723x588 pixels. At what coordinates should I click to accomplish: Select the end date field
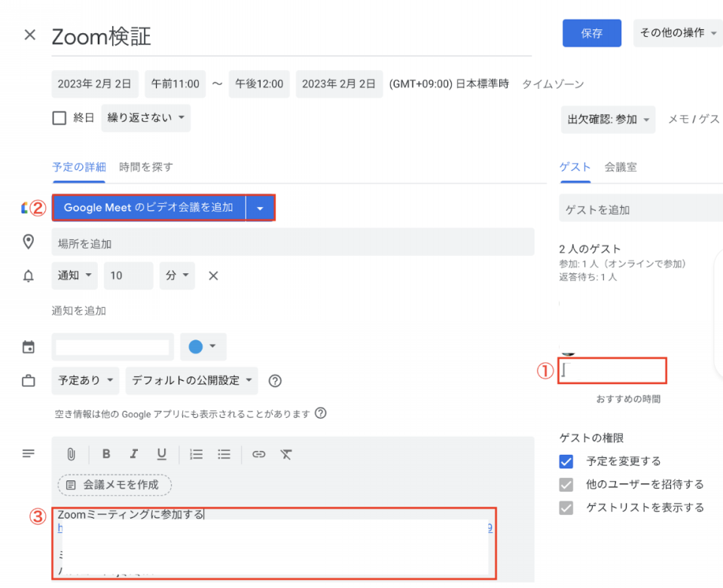(339, 84)
